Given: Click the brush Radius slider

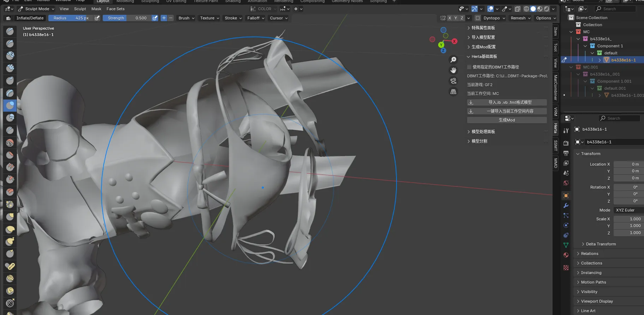Looking at the screenshot, I should (x=71, y=18).
